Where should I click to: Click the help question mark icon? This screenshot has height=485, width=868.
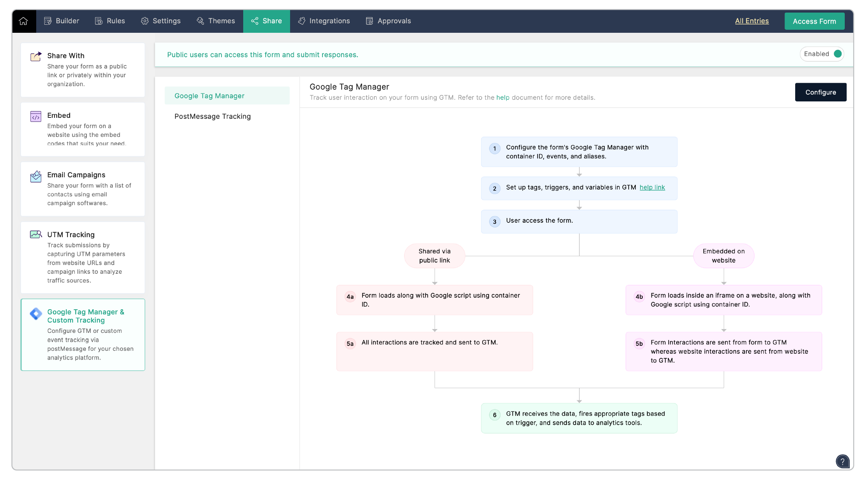842,461
